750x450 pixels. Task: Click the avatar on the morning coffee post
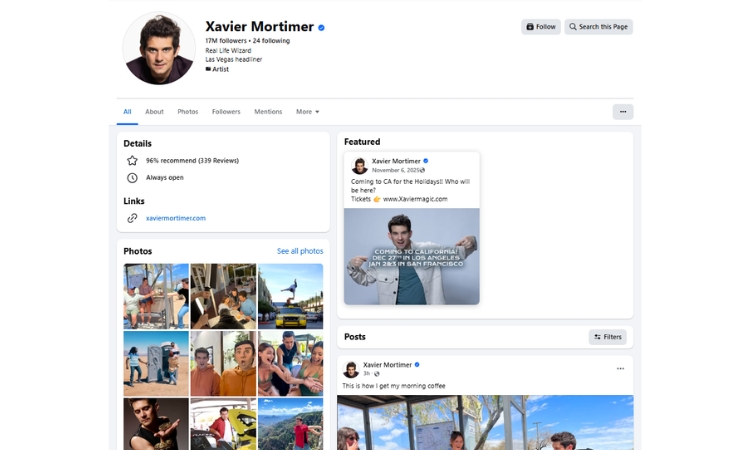(x=351, y=369)
